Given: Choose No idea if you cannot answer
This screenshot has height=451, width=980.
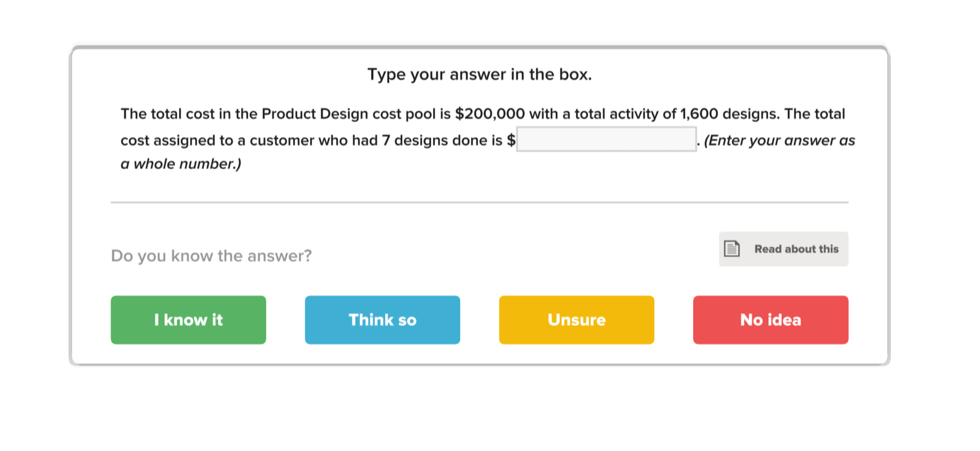Looking at the screenshot, I should (770, 319).
